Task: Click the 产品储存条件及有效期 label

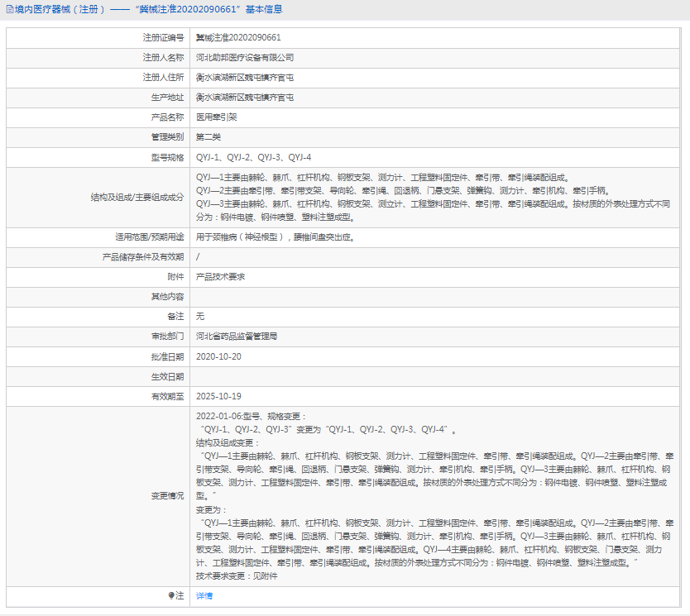Action: (143, 257)
